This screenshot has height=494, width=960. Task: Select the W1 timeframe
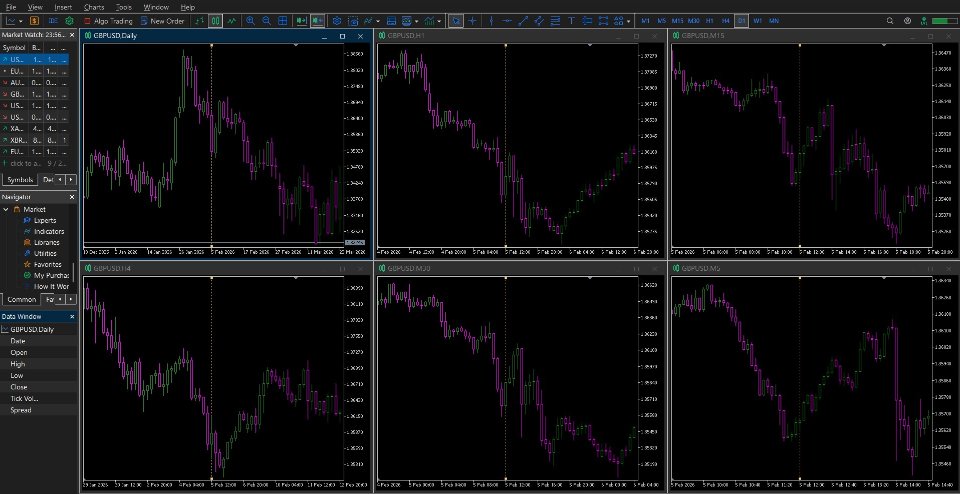(757, 21)
